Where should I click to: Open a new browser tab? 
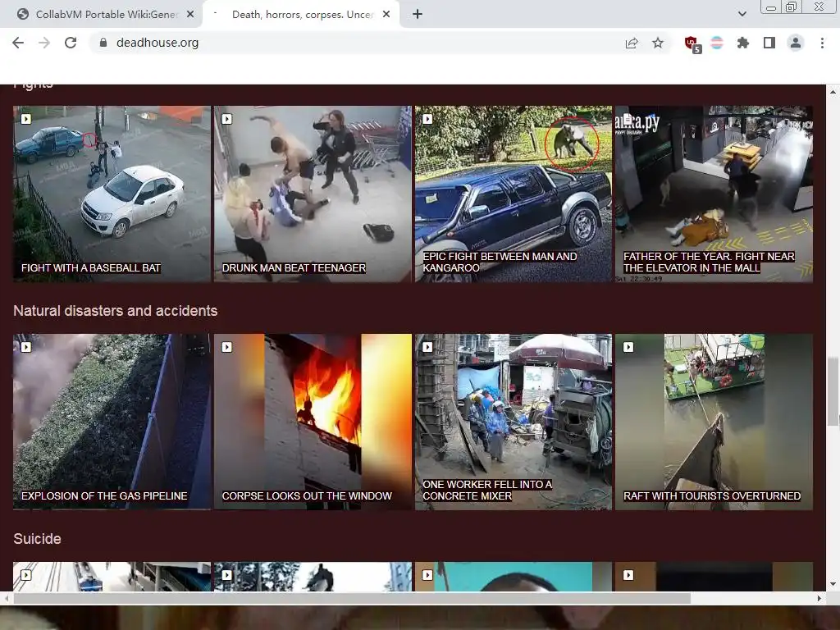coord(418,15)
